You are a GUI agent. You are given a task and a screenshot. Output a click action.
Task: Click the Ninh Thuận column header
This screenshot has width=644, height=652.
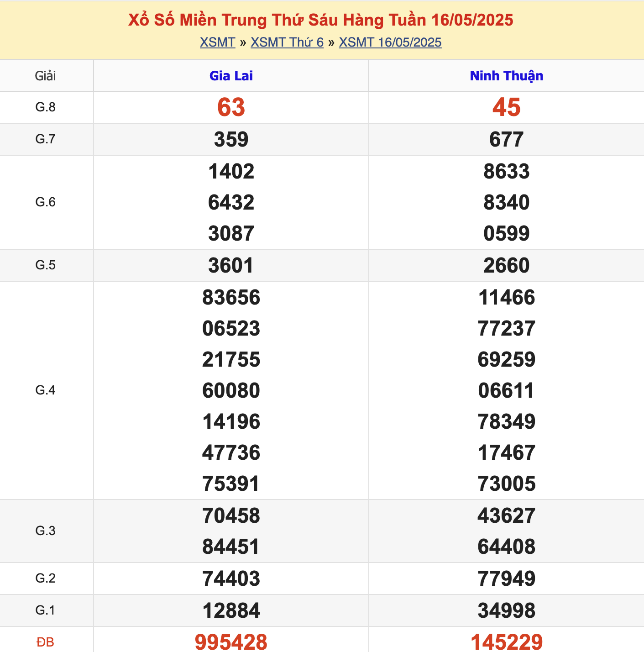[507, 76]
